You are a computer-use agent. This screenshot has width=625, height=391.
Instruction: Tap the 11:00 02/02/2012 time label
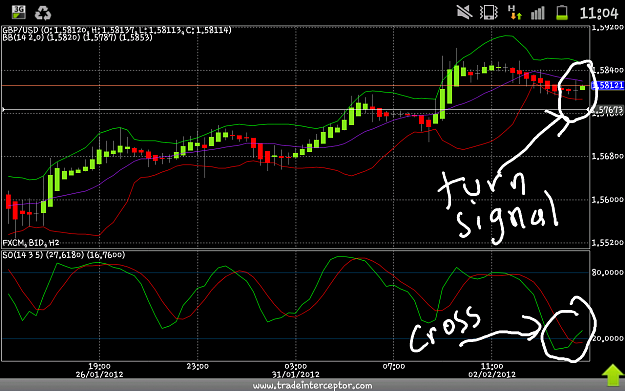(x=492, y=370)
